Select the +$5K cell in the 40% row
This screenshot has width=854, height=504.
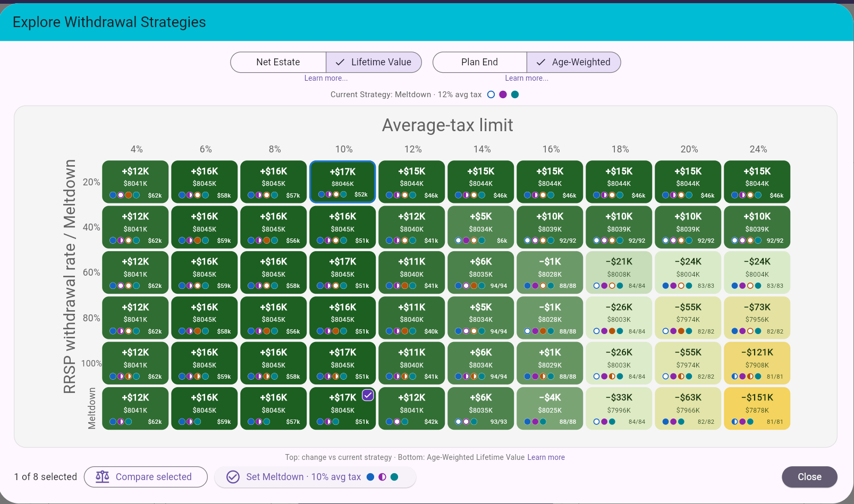(481, 227)
